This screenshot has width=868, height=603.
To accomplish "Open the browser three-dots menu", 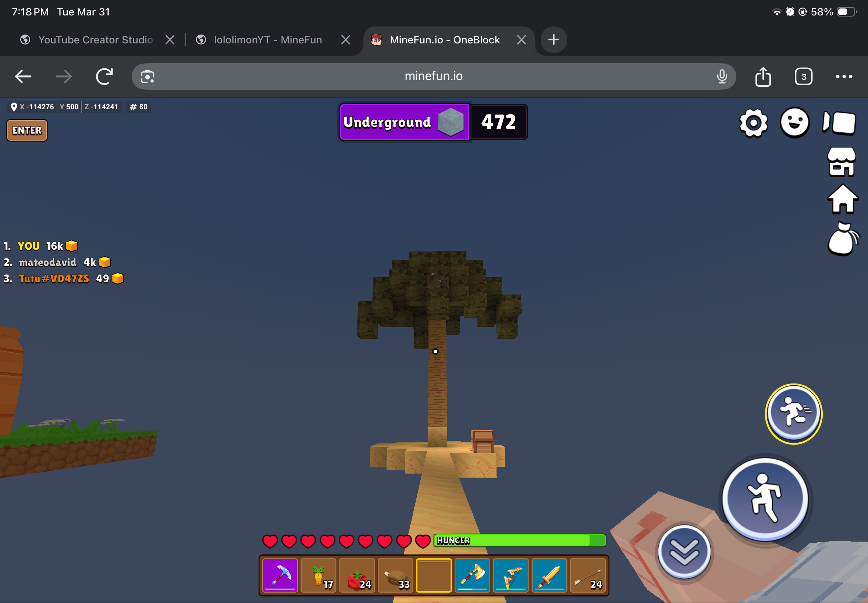I will point(843,77).
